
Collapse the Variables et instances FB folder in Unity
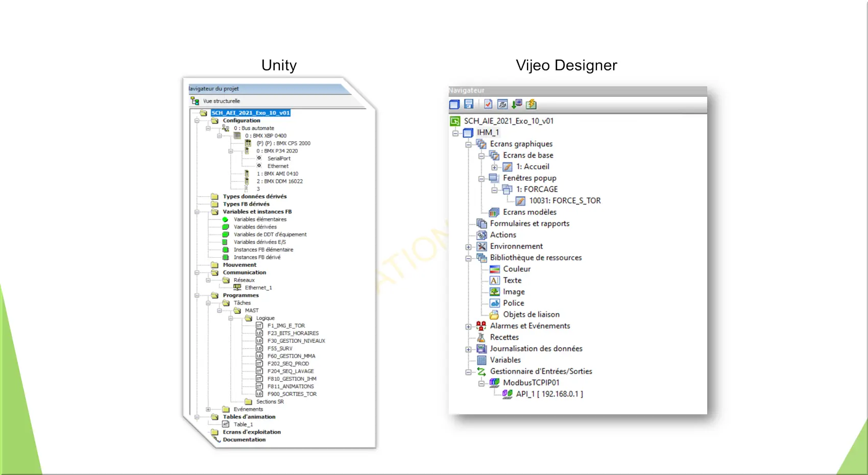[x=197, y=212]
